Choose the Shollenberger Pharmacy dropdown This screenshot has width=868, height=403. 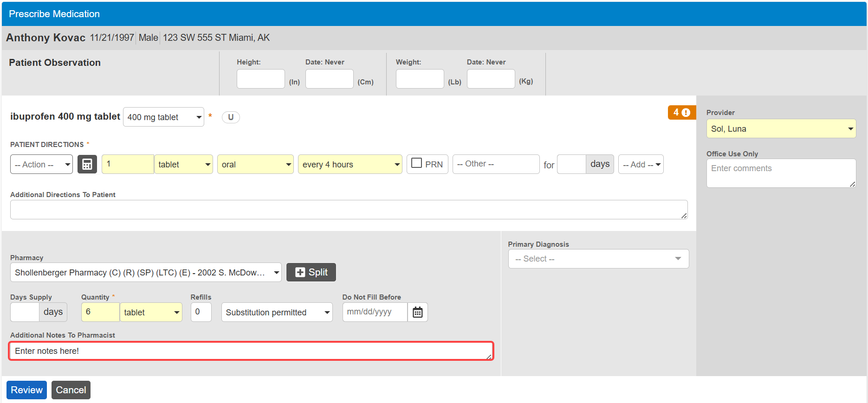(x=146, y=273)
